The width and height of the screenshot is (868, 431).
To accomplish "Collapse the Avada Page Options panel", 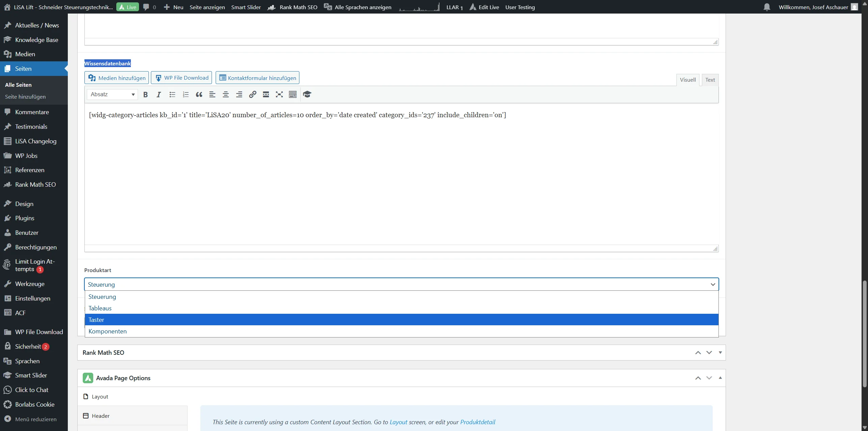I will click(x=720, y=378).
